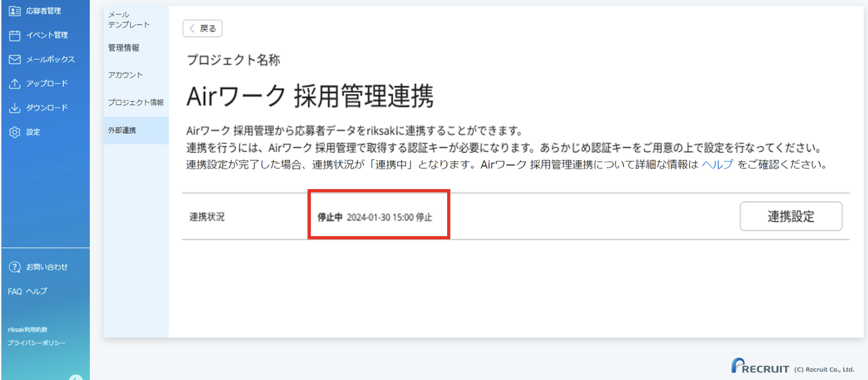
Task: Go back using the 戻る button
Action: (202, 28)
